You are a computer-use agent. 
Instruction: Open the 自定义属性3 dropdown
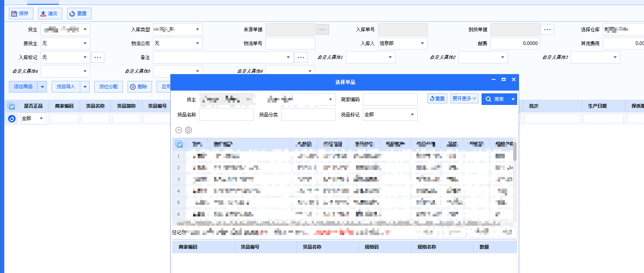pyautogui.click(x=615, y=57)
